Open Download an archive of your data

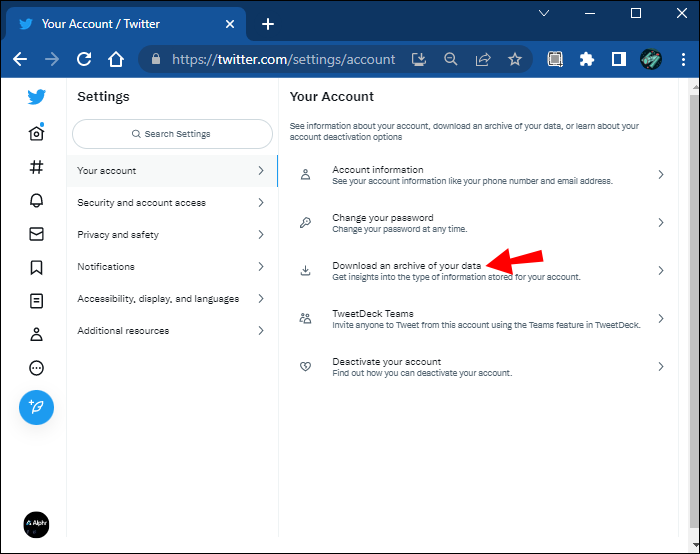479,271
